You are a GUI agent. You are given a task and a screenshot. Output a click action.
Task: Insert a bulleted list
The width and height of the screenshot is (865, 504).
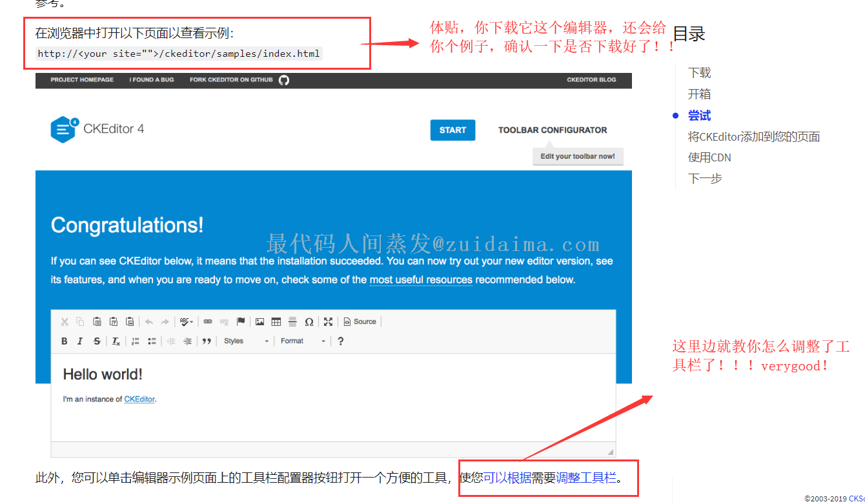(x=152, y=341)
